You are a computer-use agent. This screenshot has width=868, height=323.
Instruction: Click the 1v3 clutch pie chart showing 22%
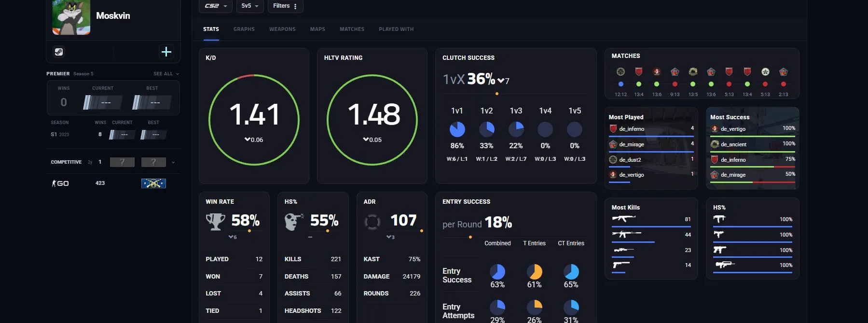(516, 129)
